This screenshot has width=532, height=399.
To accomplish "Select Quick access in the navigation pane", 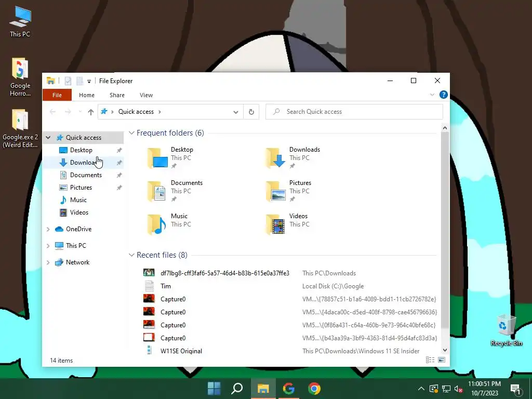I will point(84,137).
